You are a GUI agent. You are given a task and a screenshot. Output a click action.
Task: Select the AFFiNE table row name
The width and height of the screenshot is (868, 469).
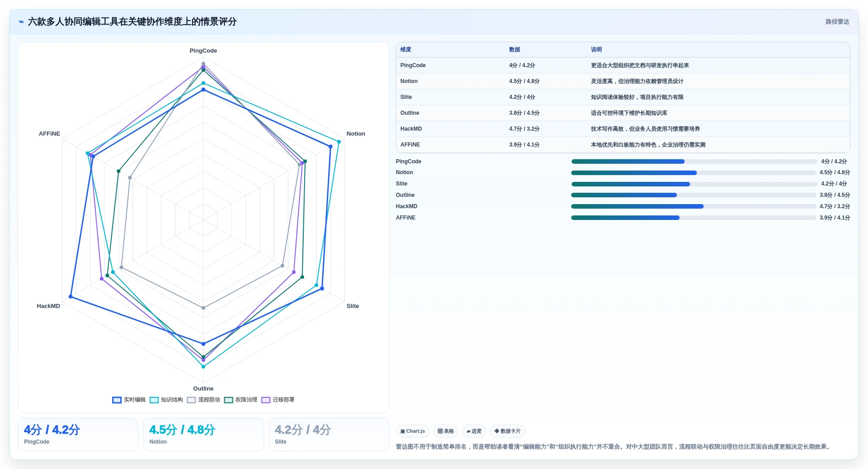tap(410, 145)
